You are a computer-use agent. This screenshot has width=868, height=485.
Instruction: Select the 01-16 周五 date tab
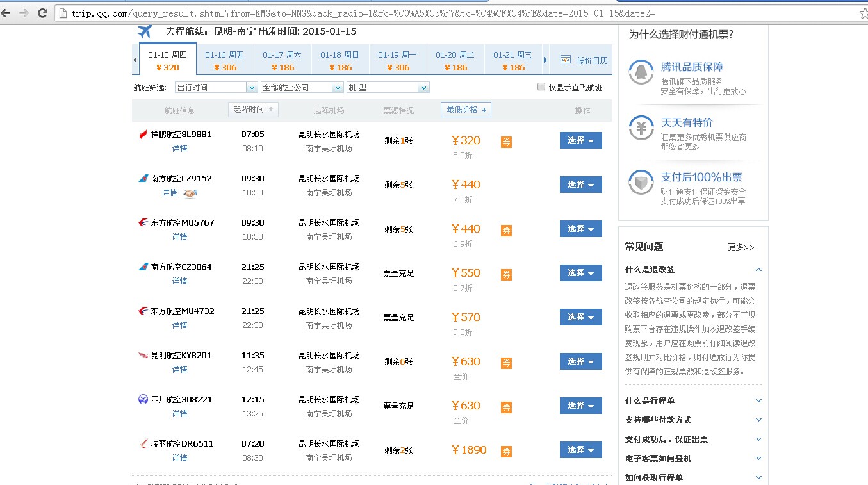225,60
